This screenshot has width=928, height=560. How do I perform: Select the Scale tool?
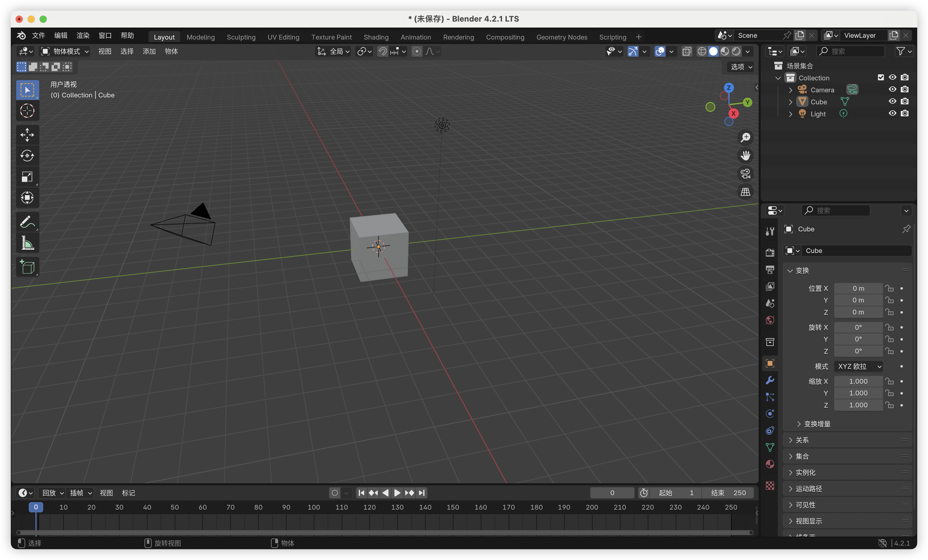27,177
